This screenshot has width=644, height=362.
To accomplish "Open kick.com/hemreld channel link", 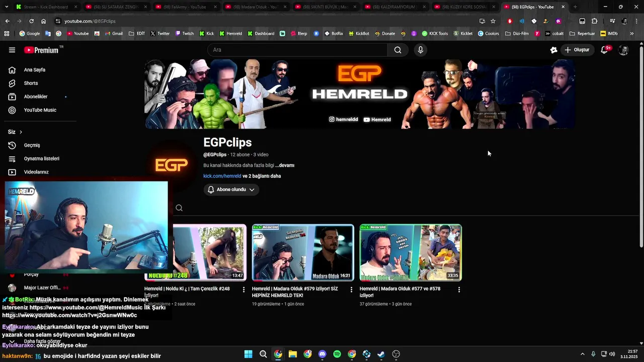I will 222,176.
